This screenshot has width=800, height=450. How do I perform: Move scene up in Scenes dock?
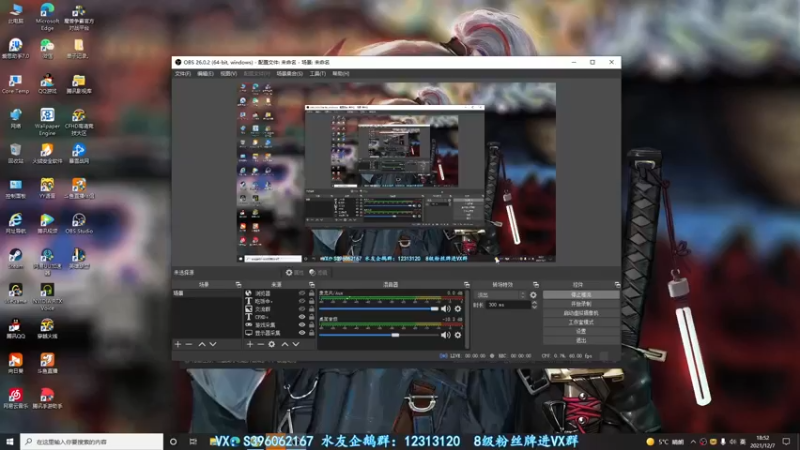[x=202, y=344]
